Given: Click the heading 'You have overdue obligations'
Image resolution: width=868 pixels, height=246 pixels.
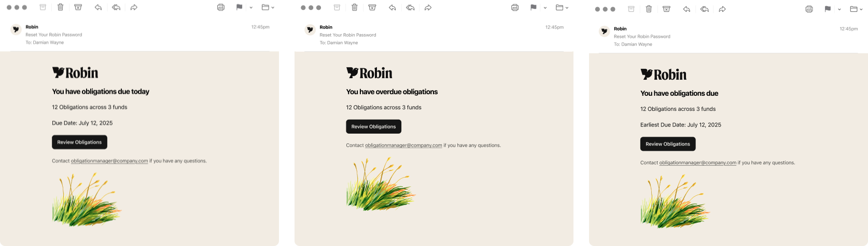Looking at the screenshot, I should tap(392, 92).
